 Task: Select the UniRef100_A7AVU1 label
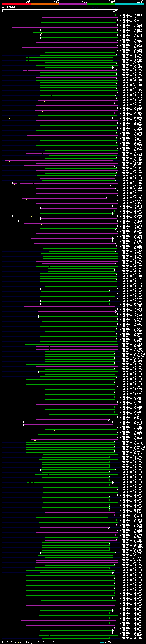(x=131, y=128)
